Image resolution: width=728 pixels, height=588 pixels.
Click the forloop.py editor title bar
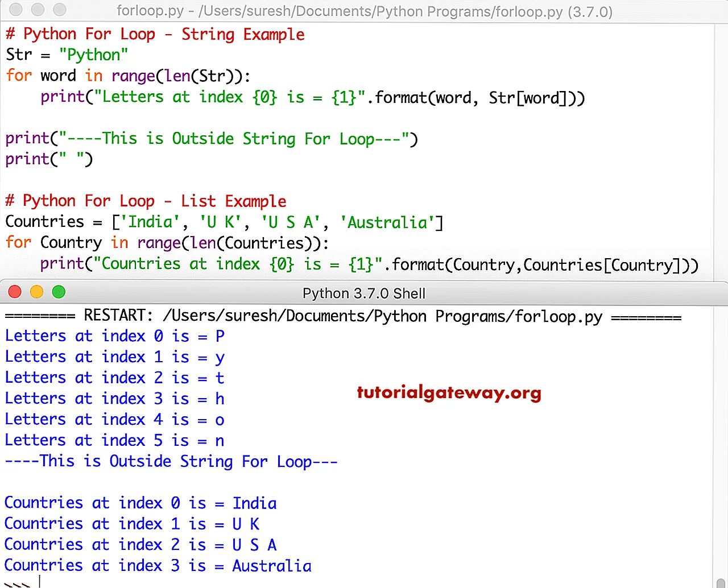[x=364, y=11]
